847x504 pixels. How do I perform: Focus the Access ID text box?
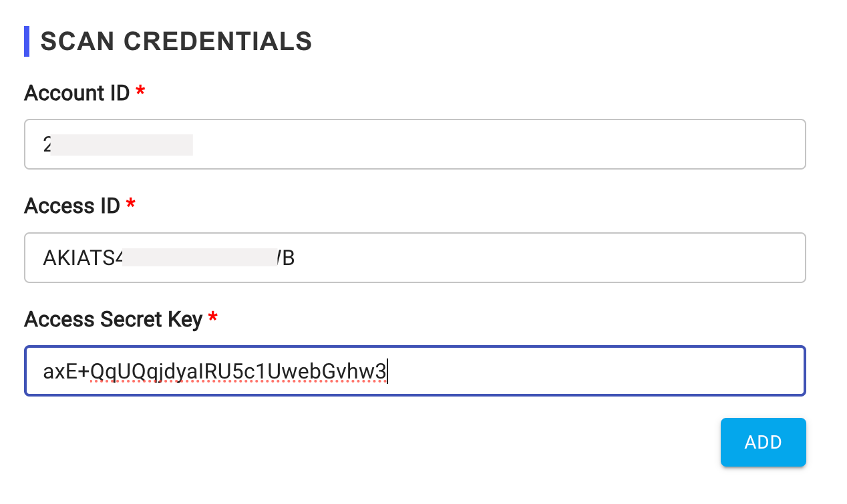414,258
